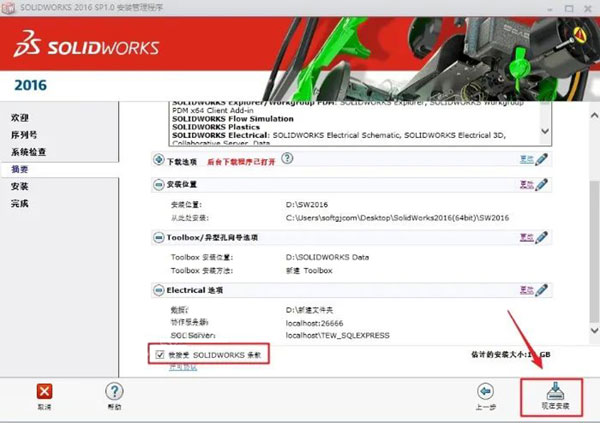The width and height of the screenshot is (600, 423).
Task: Select the Summary step in the sidebar
Action: [x=20, y=169]
